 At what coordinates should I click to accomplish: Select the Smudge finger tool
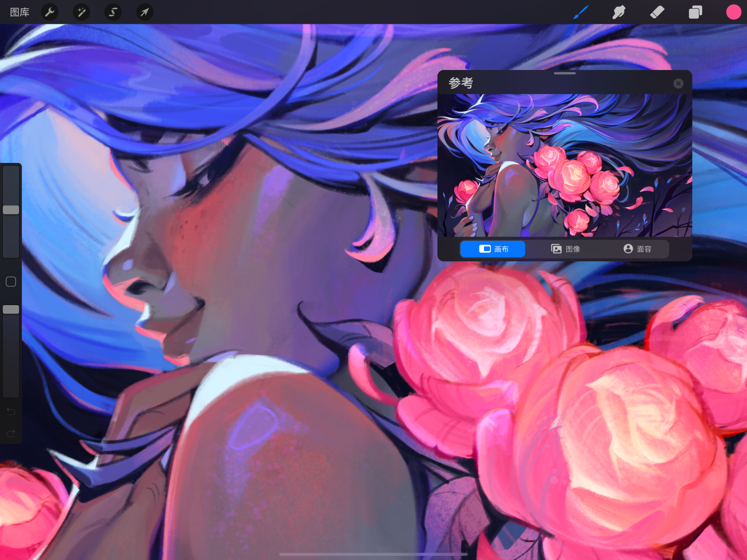pos(619,12)
